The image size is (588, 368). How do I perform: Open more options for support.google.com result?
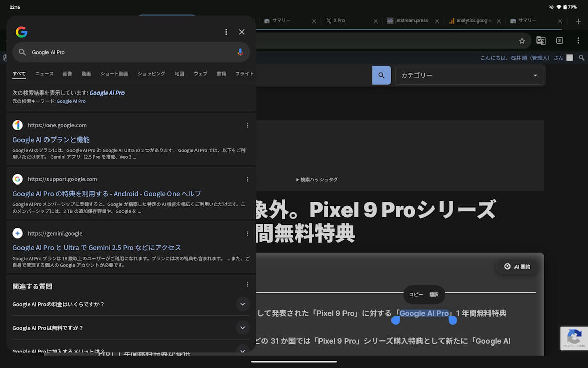[247, 179]
